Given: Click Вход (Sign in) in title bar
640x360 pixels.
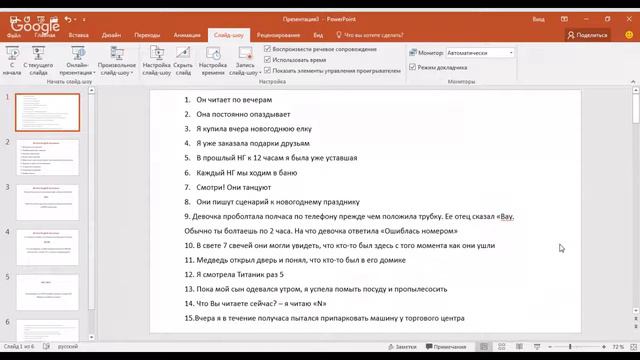Looking at the screenshot, I should tap(538, 19).
